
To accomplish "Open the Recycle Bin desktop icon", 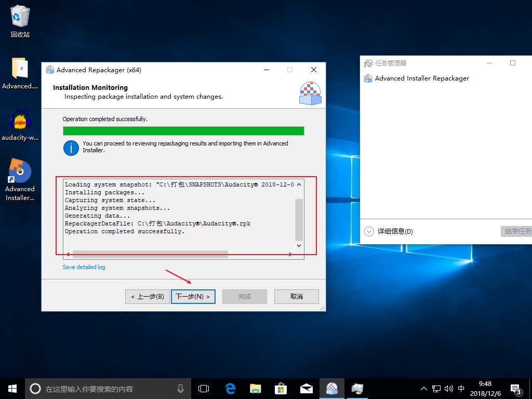I will 20,21.
